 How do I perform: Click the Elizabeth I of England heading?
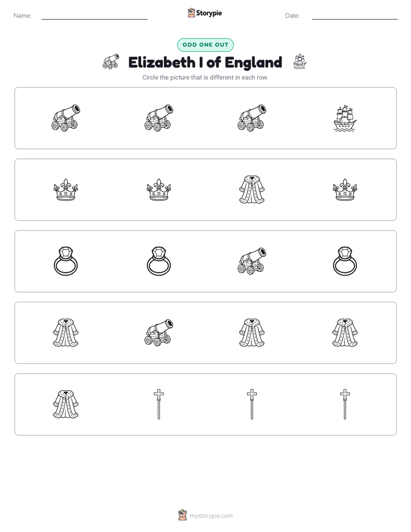pos(205,62)
